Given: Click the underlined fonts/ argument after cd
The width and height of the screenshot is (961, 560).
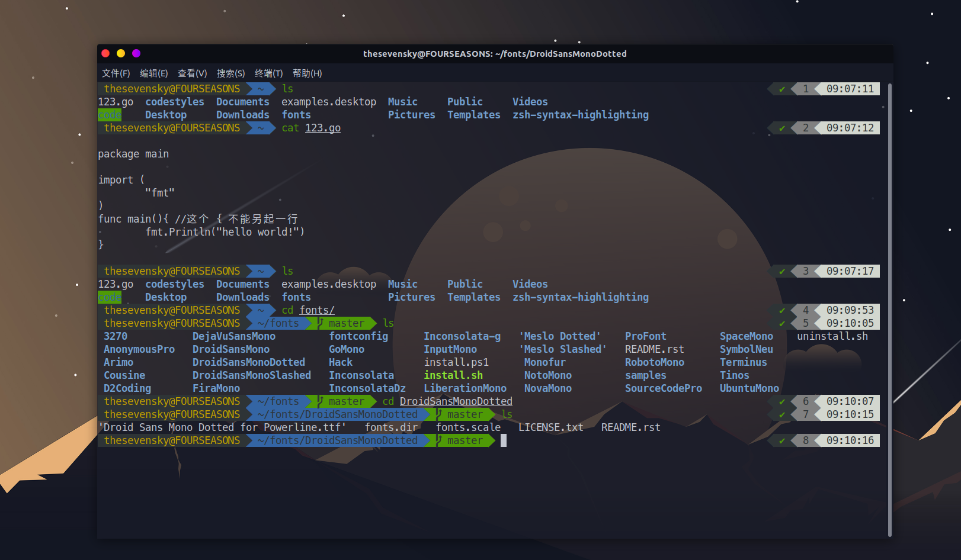Looking at the screenshot, I should pyautogui.click(x=316, y=310).
